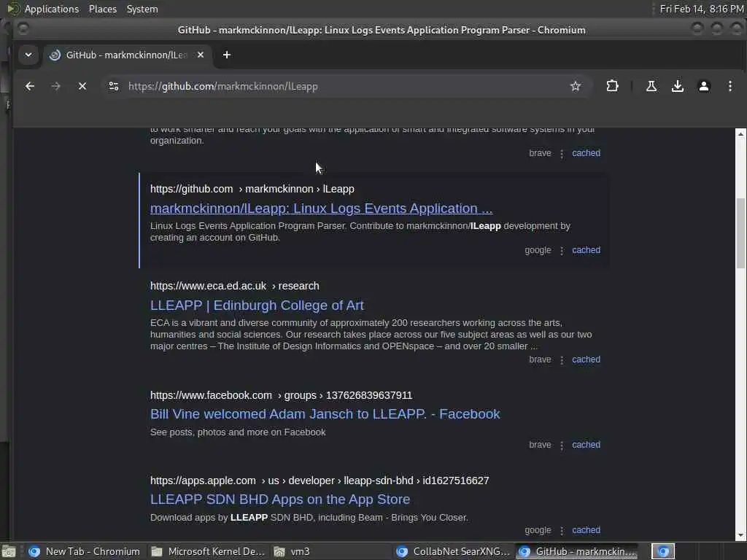View site information icon in address bar
747x560 pixels.
pos(114,86)
